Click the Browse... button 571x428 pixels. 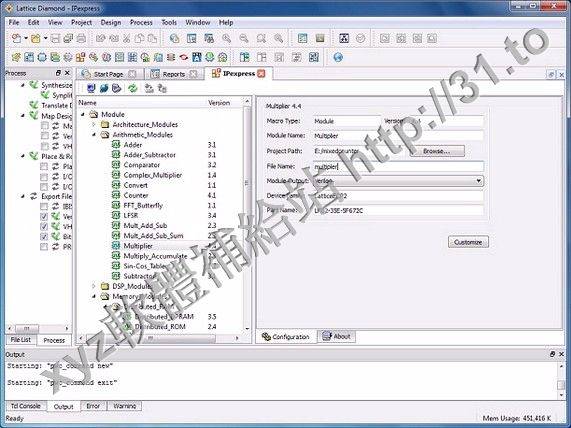(x=437, y=151)
